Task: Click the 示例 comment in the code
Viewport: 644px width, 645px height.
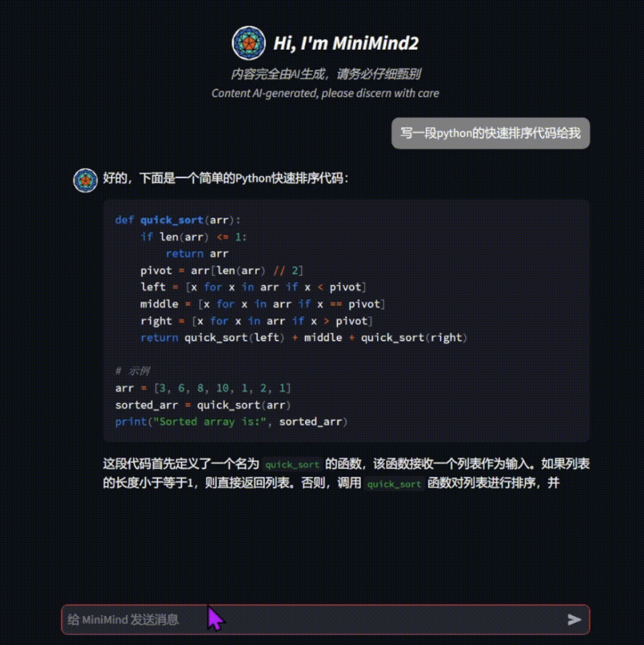Action: 132,370
